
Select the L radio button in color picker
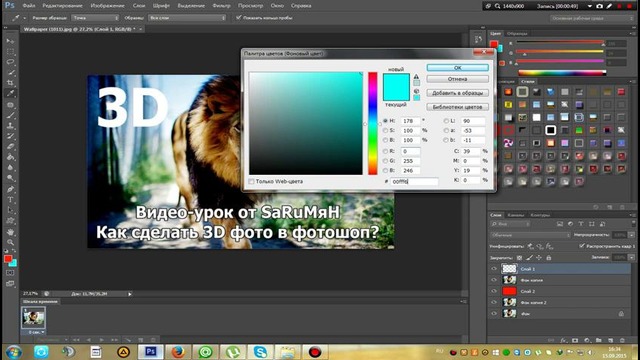(x=446, y=121)
